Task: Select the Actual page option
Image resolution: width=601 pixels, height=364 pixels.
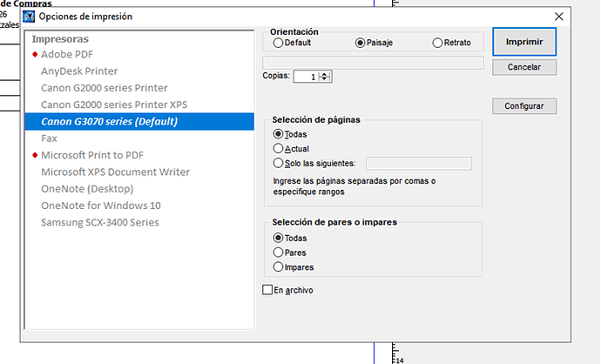Action: (x=279, y=149)
